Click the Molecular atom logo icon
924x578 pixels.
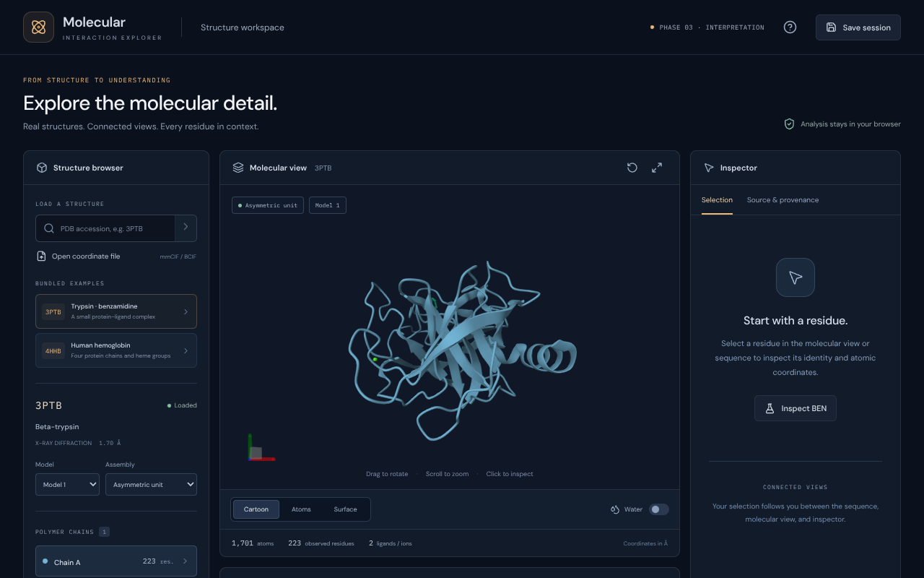(38, 27)
